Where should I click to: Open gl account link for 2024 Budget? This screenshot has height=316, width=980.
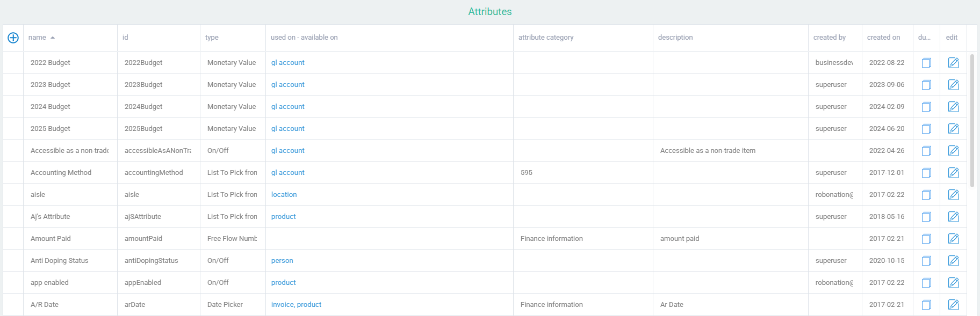pyautogui.click(x=288, y=107)
